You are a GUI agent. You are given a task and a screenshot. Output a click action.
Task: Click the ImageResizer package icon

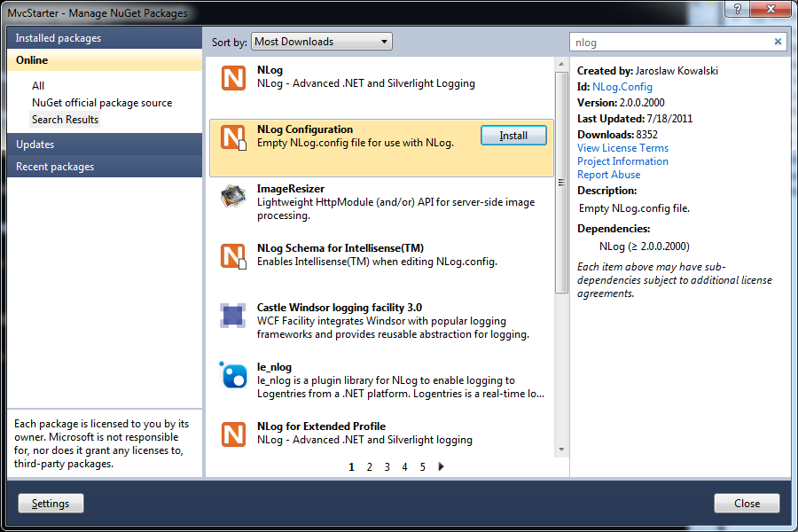233,197
